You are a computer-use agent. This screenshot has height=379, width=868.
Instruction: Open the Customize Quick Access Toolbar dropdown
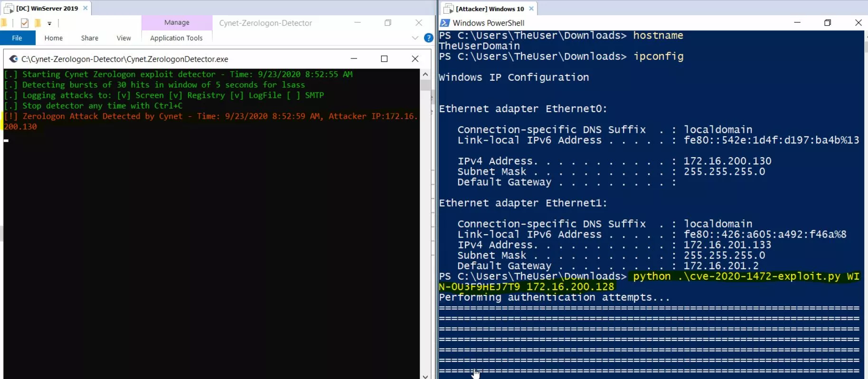coord(49,23)
